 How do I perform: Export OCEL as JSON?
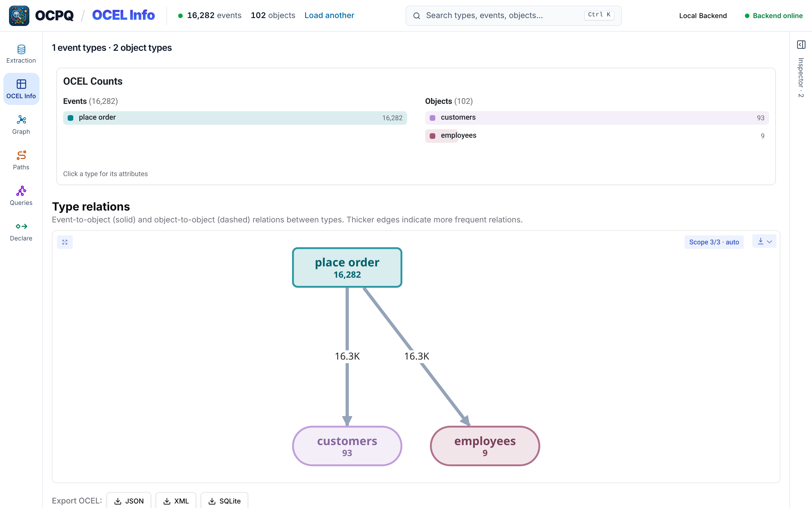pos(129,501)
